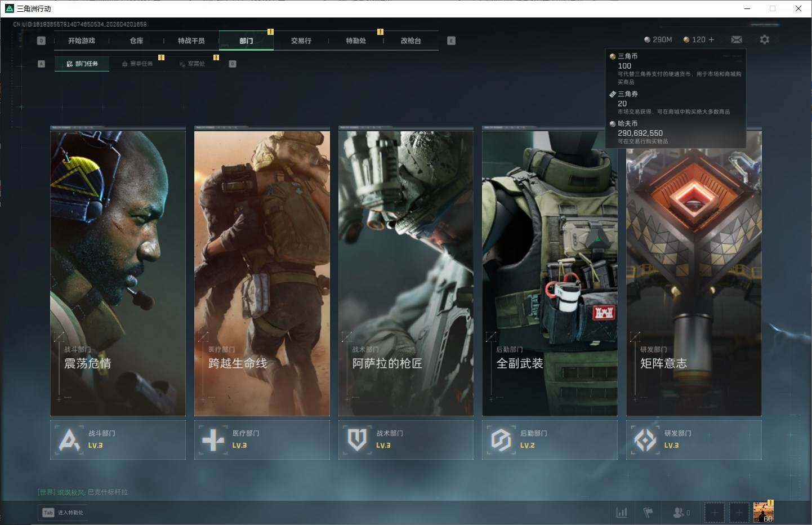Open the player avatar at bottom right
The height and width of the screenshot is (525, 812).
click(763, 513)
